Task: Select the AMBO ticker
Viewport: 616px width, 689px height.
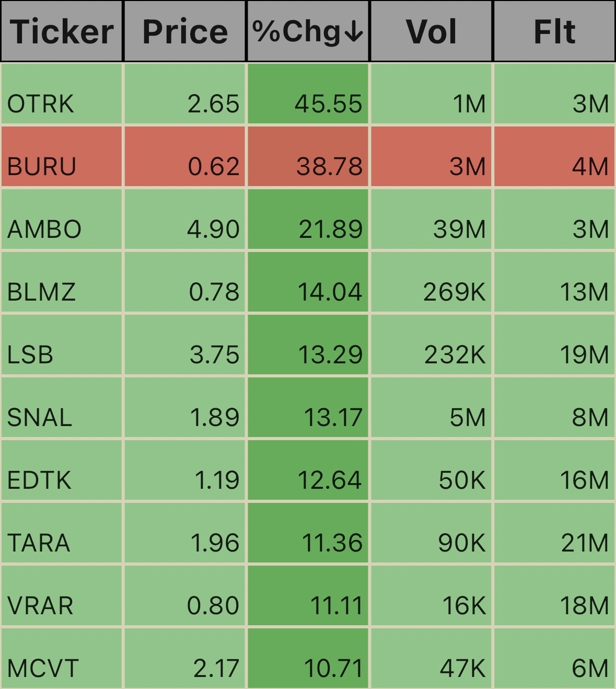Action: (x=44, y=229)
